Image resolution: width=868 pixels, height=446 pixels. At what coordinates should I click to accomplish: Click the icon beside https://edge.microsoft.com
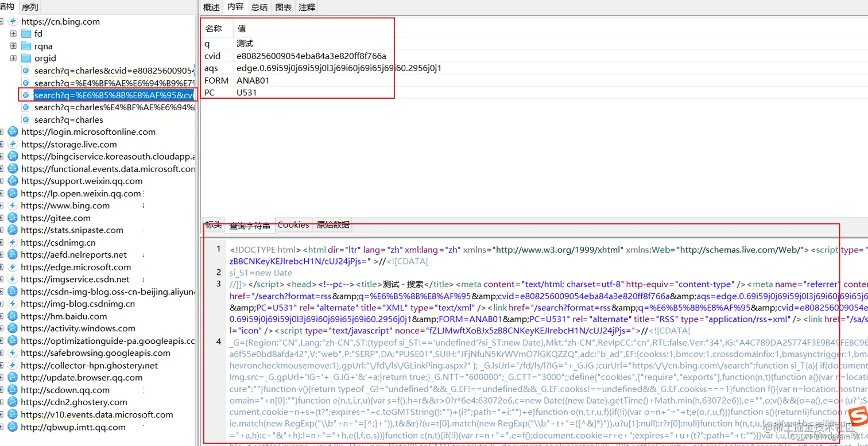coord(13,267)
